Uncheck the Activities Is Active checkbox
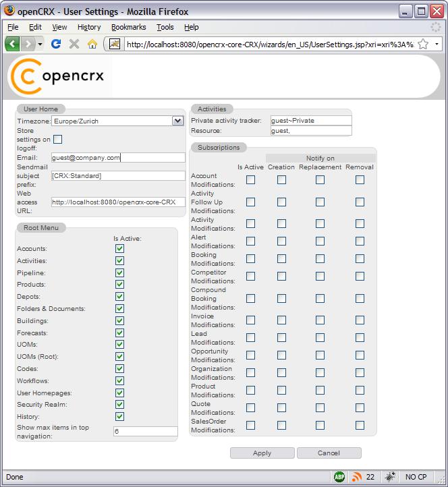Viewport: 448px width, 487px height. point(119,260)
